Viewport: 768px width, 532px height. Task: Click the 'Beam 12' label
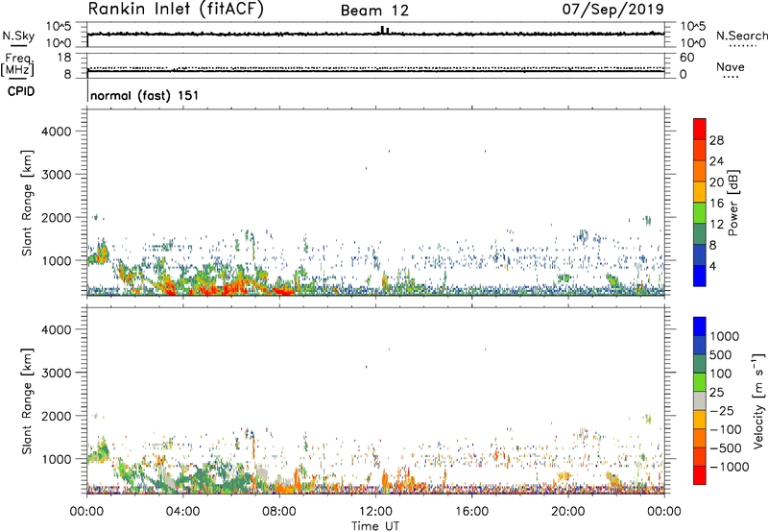tap(374, 11)
